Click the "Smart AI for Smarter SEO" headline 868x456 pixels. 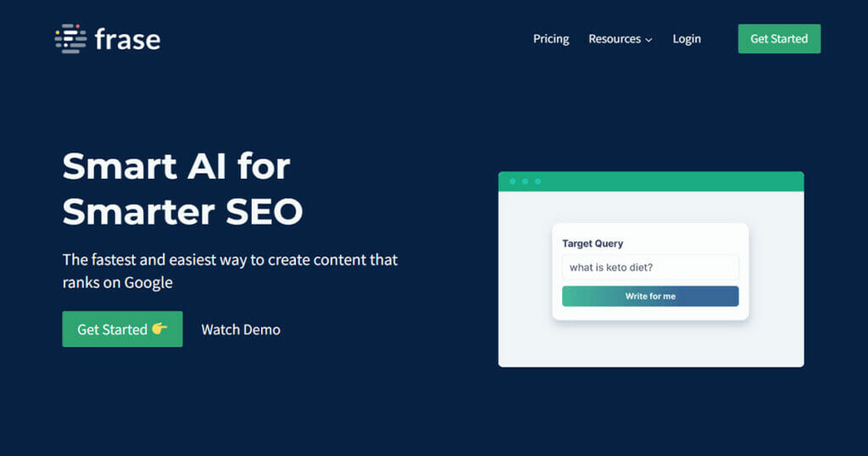(182, 188)
